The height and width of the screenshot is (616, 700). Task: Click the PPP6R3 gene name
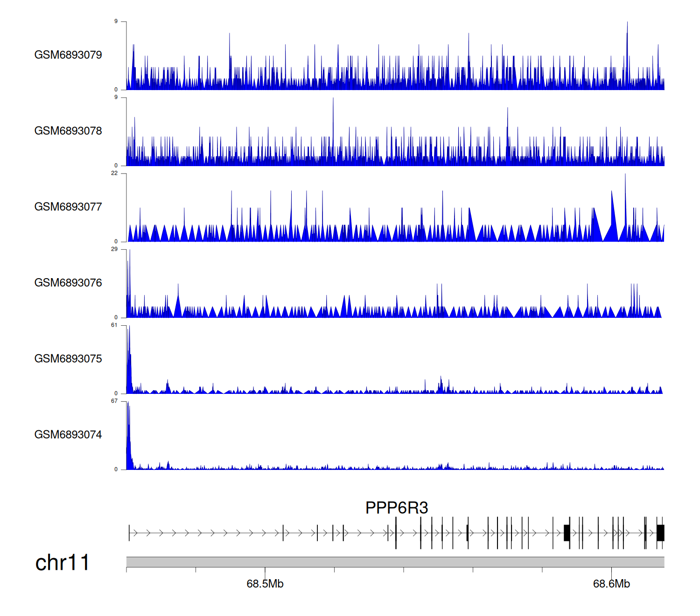point(396,508)
